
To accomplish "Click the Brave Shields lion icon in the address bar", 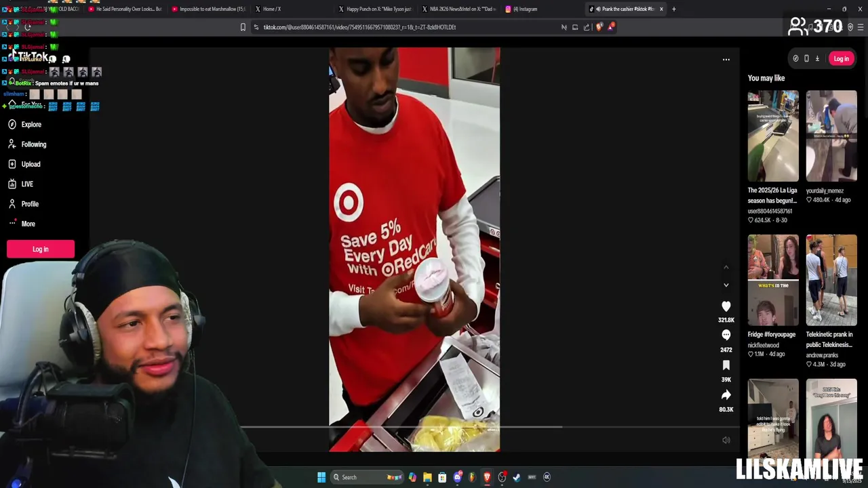I will [599, 27].
